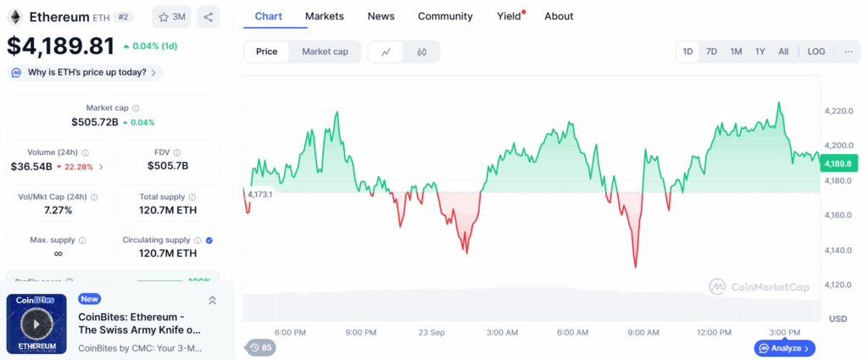Viewport: 868px width, 360px height.
Task: Go to the About tab
Action: [559, 16]
